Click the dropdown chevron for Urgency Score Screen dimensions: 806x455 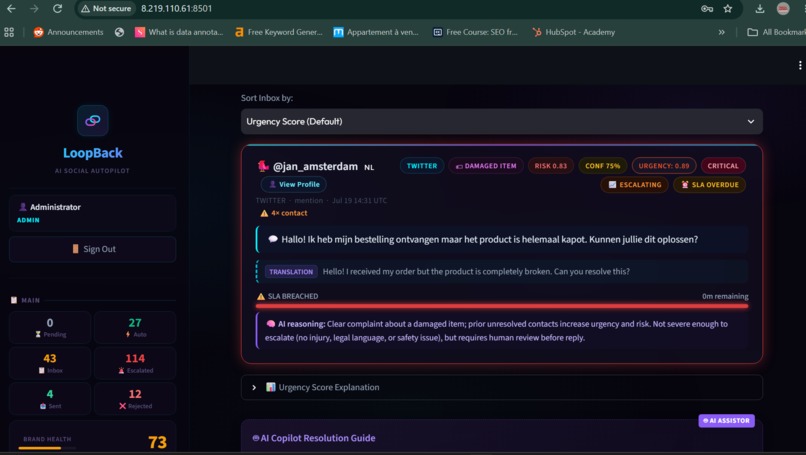click(x=750, y=122)
